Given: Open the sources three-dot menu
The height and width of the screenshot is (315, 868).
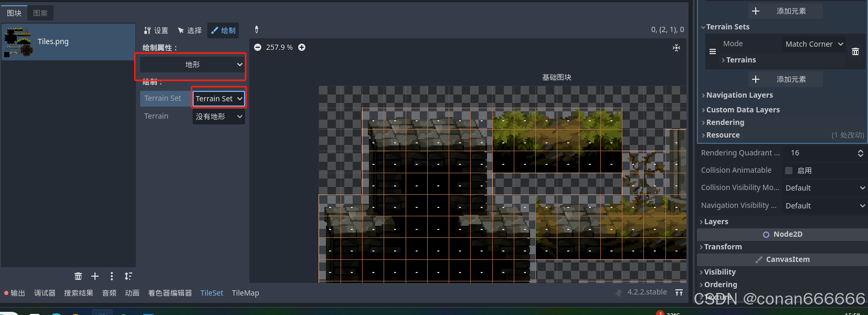Looking at the screenshot, I should click(x=112, y=276).
